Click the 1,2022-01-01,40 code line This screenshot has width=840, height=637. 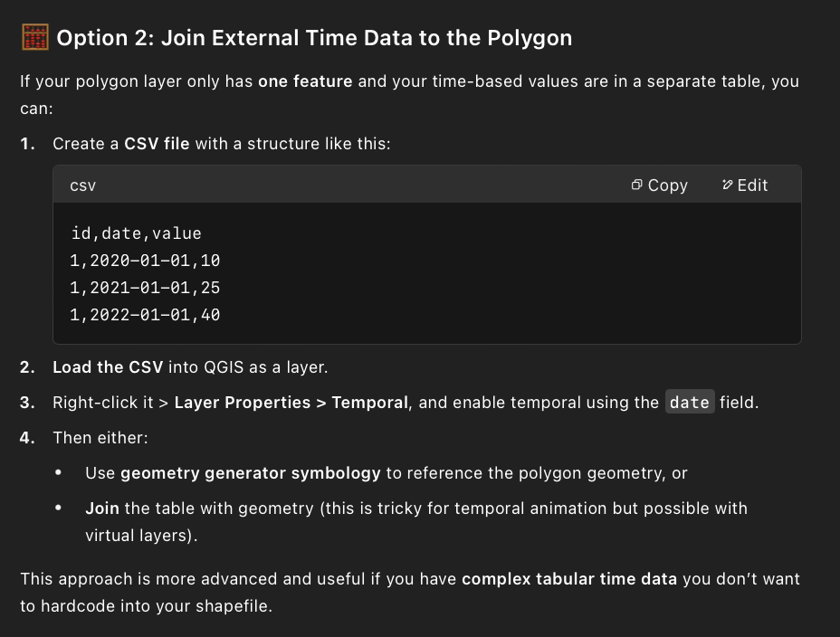145,315
